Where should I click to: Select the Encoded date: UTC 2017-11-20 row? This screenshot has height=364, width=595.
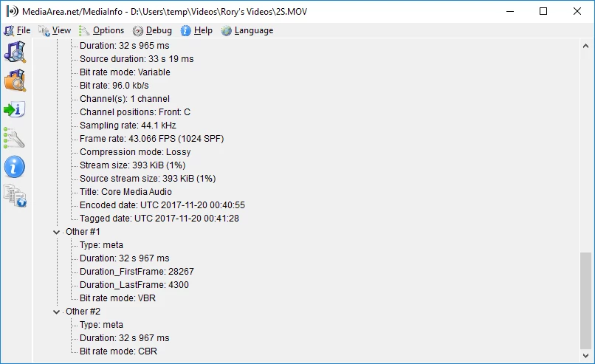point(162,205)
